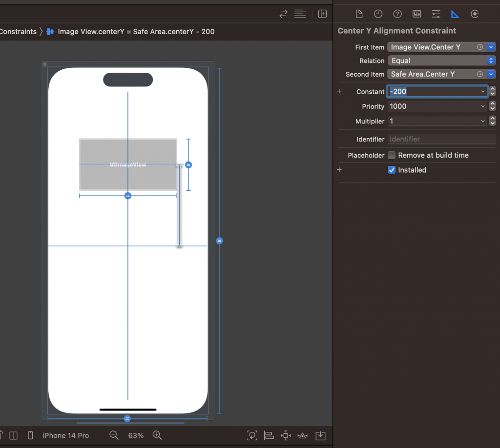Expand the First Item dropdown
The height and width of the screenshot is (448, 500).
point(491,47)
